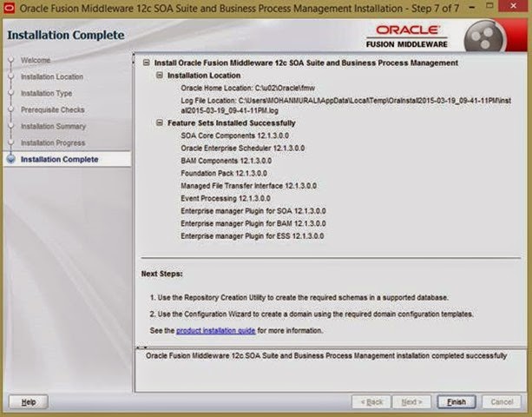Collapse the Installation Location section
Screen dimensions: 532x417
tap(159, 75)
